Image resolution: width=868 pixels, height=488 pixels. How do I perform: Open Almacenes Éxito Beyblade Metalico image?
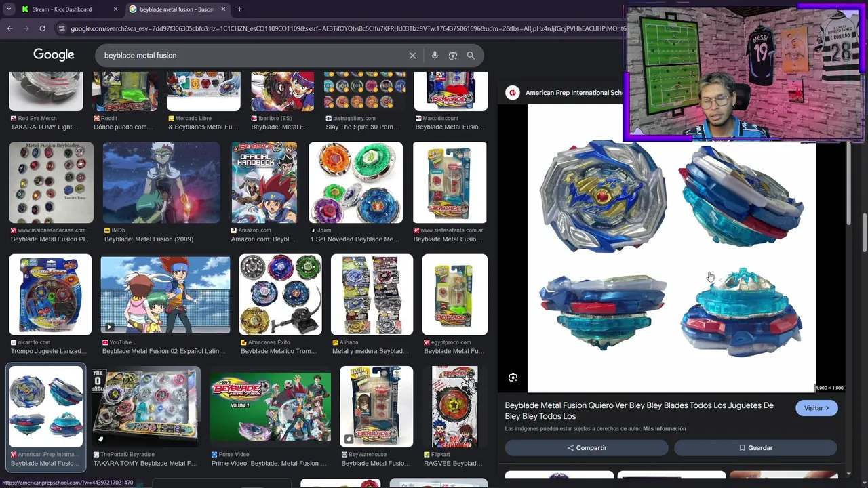280,294
